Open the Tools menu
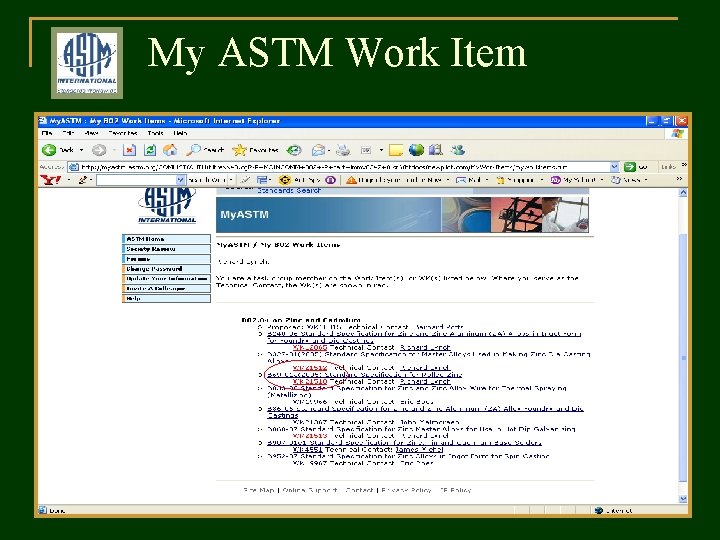 click(155, 133)
